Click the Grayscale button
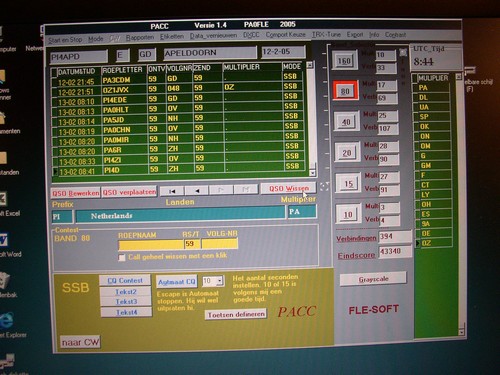This screenshot has height=375, width=500. tap(373, 279)
